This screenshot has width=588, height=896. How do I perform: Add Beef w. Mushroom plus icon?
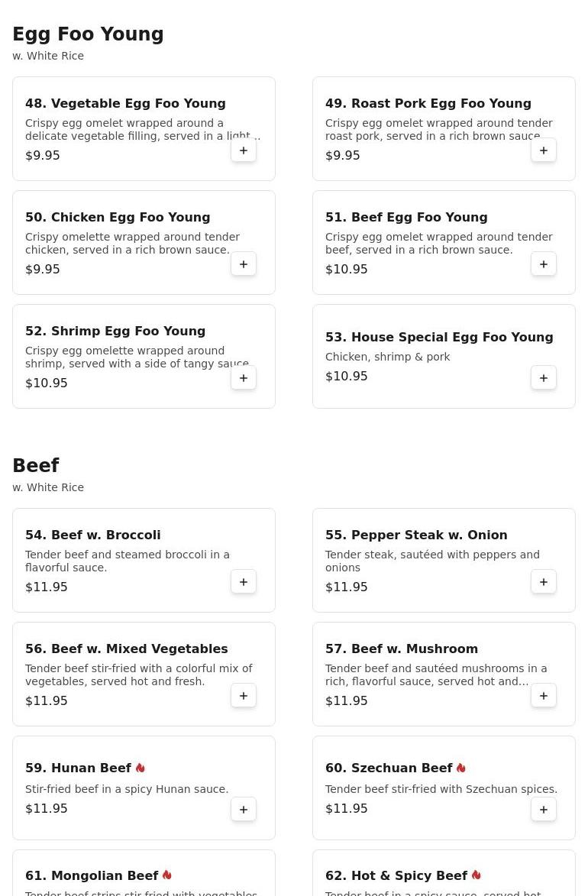(544, 695)
